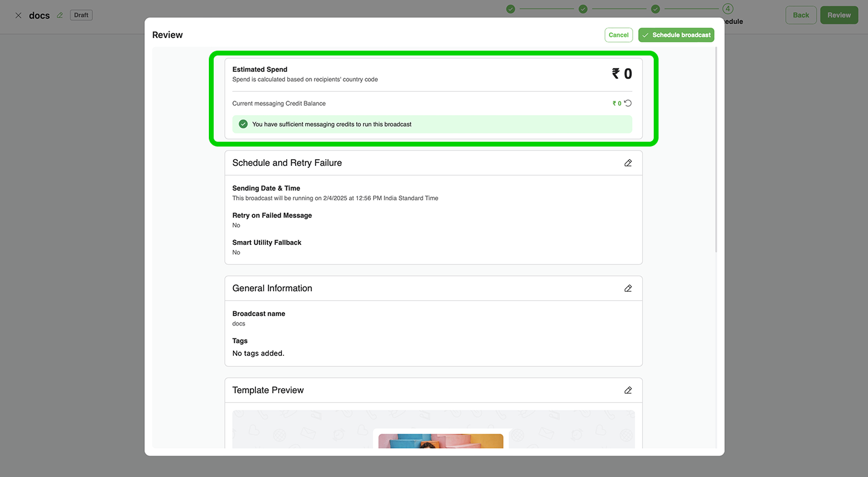Edit the Schedule and Retry Failure section

628,163
